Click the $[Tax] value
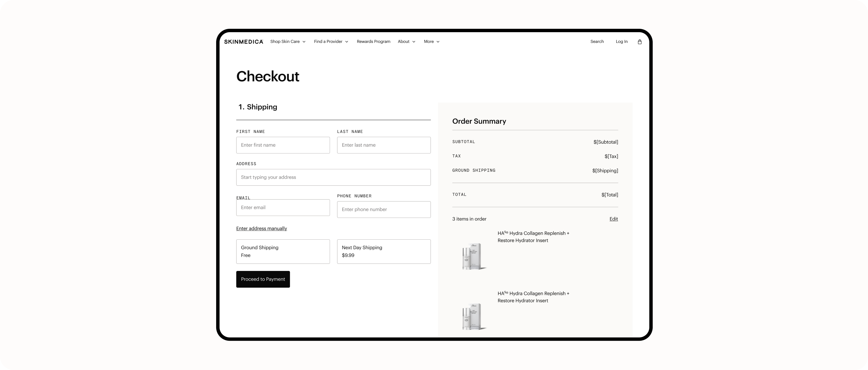 611,156
